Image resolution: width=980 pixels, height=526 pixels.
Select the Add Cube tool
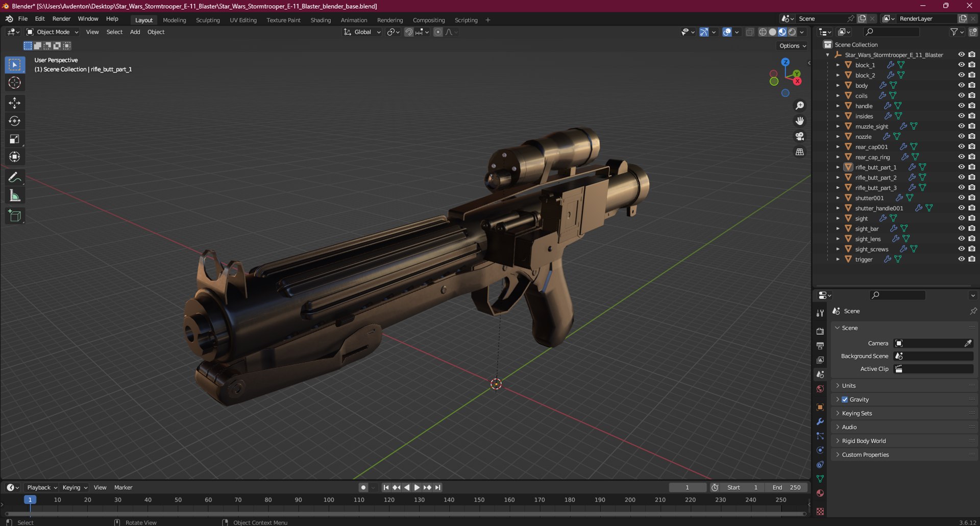click(x=15, y=216)
